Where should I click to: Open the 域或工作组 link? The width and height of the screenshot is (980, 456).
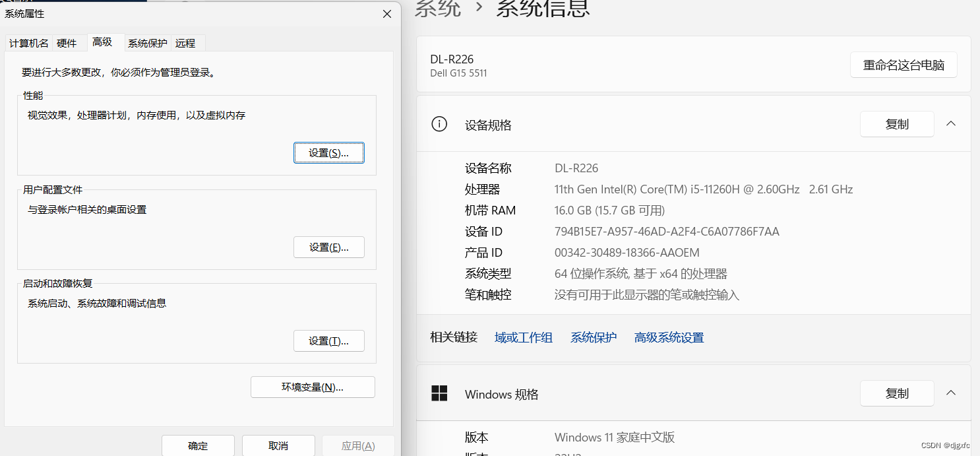click(x=524, y=337)
